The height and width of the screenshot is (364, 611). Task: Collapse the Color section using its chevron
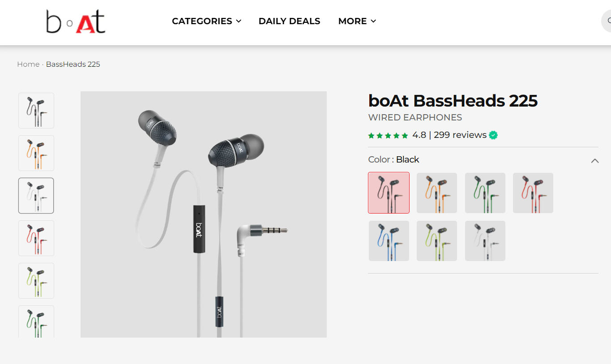(594, 161)
